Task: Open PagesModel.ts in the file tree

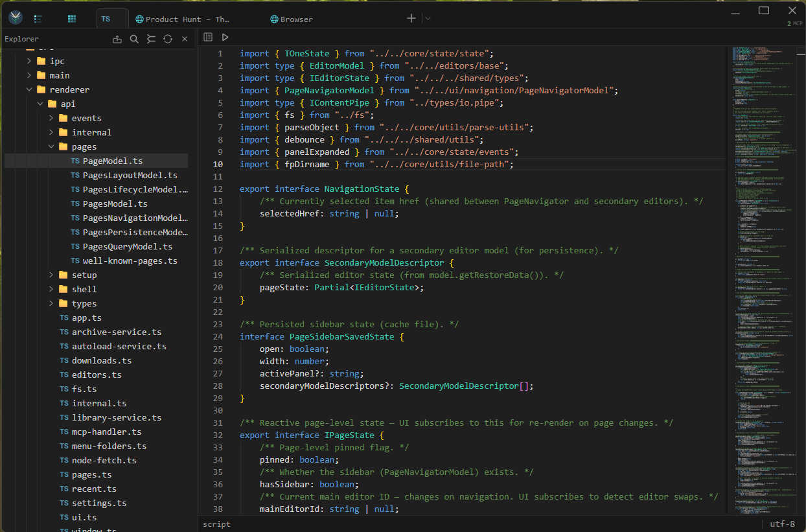Action: pyautogui.click(x=115, y=203)
